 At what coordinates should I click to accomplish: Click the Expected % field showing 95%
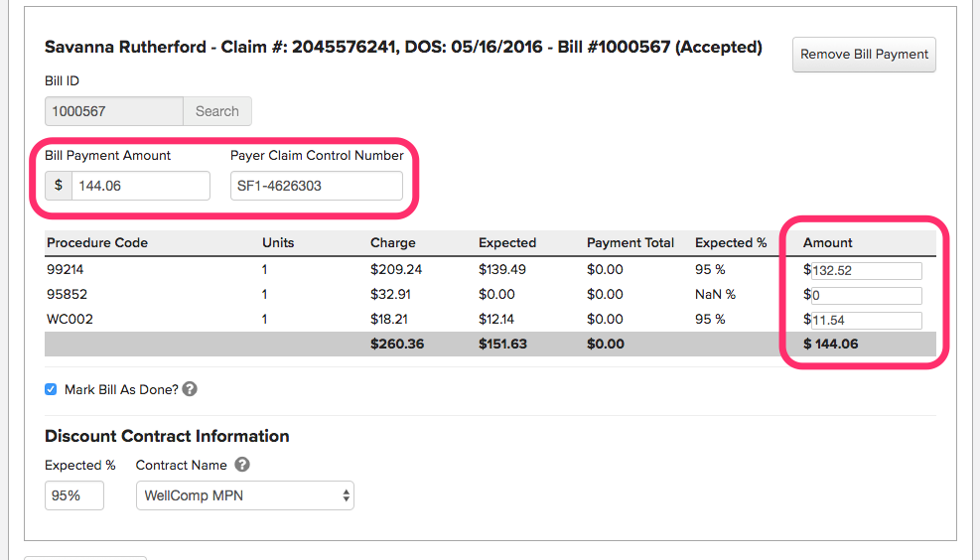click(74, 495)
